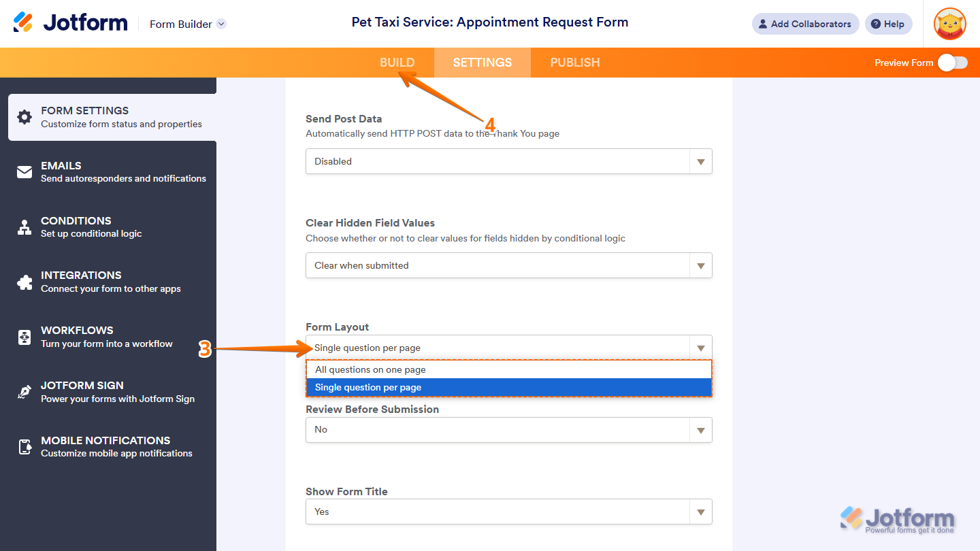Click the Workflows icon in sidebar
980x551 pixels.
pyautogui.click(x=24, y=337)
